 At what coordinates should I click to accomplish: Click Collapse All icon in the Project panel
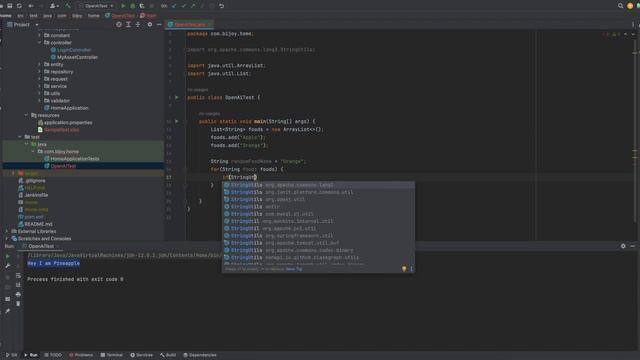138,24
